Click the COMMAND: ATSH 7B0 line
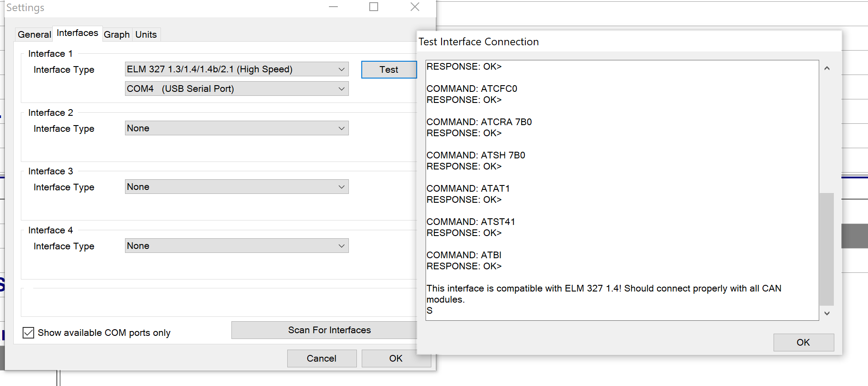The width and height of the screenshot is (868, 386). tap(476, 155)
